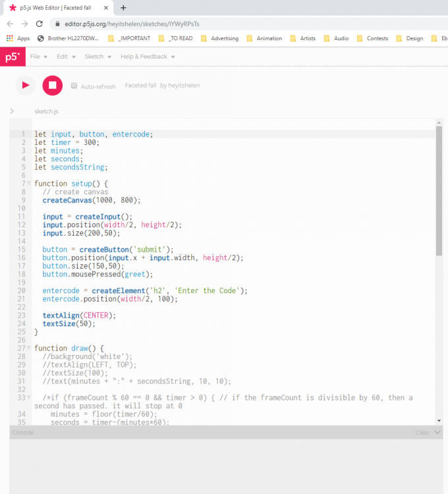Expand the sidebar file list chevron
Viewport: 448px width, 494px height.
coord(12,111)
